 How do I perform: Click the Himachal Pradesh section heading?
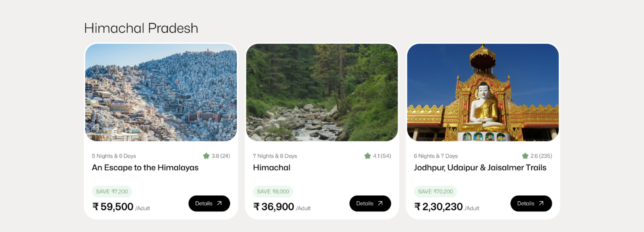(x=141, y=28)
